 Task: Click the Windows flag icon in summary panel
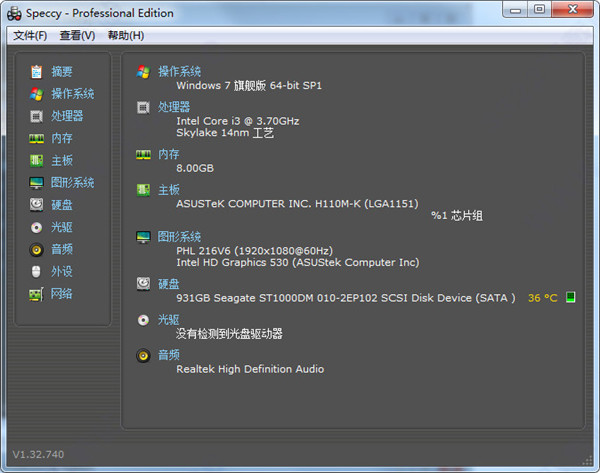click(x=143, y=72)
